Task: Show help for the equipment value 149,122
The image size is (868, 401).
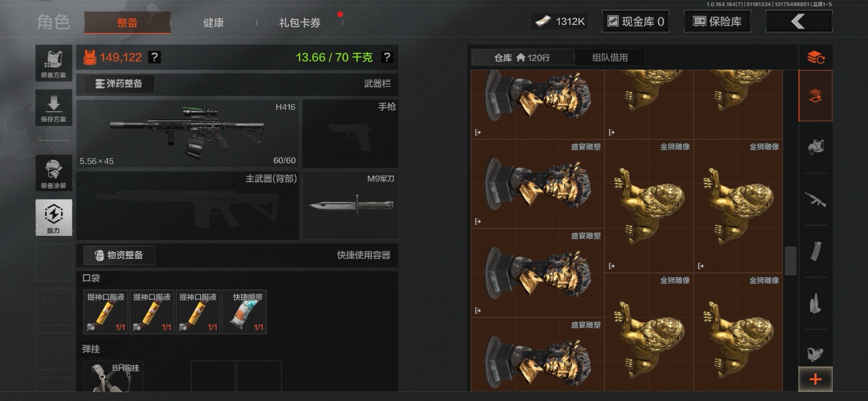Action: 155,57
